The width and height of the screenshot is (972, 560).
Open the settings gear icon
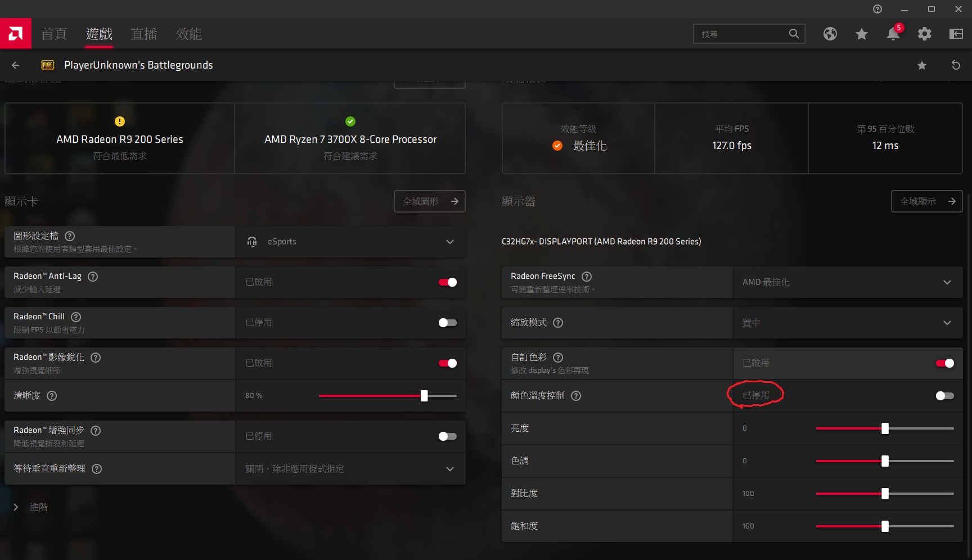(924, 34)
